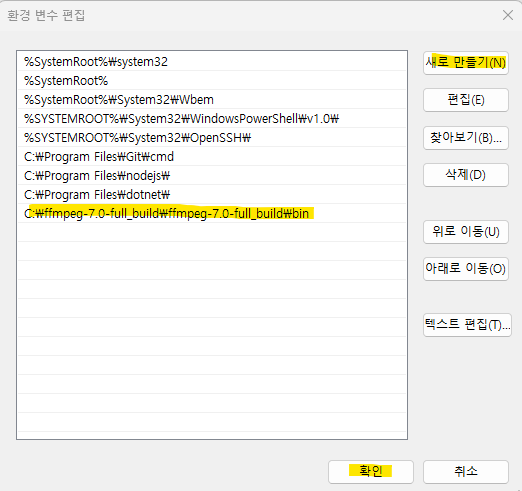This screenshot has height=491, width=522.
Task: Select the ffmpeg-7.0-full_build\bin path entry
Action: (x=212, y=214)
